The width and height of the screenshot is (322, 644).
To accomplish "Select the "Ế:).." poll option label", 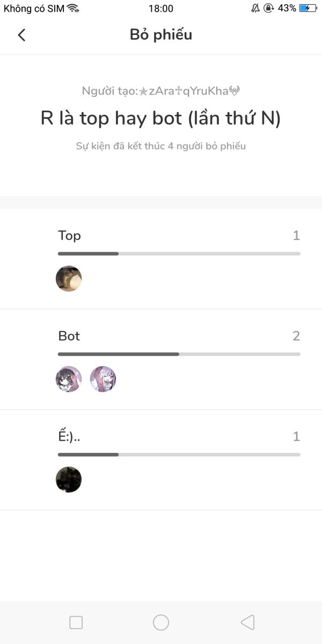I will click(x=69, y=436).
